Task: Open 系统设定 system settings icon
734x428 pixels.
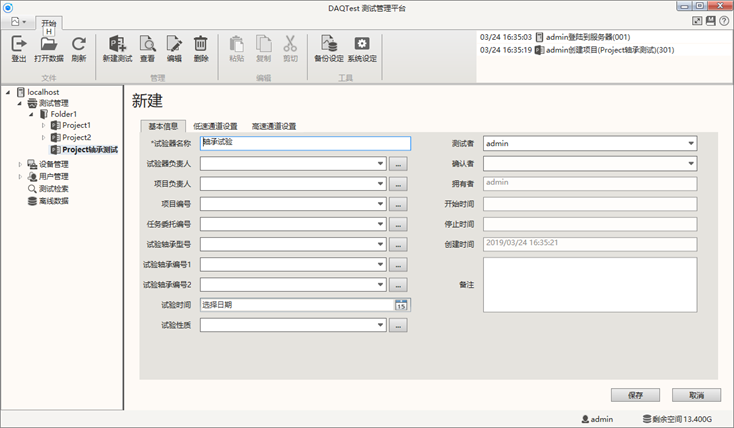Action: click(x=361, y=44)
